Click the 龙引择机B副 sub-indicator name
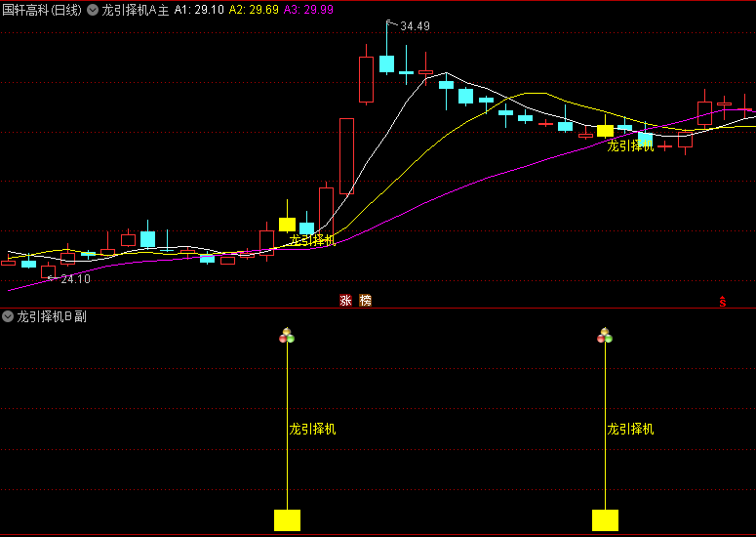756x537 pixels. pos(52,316)
